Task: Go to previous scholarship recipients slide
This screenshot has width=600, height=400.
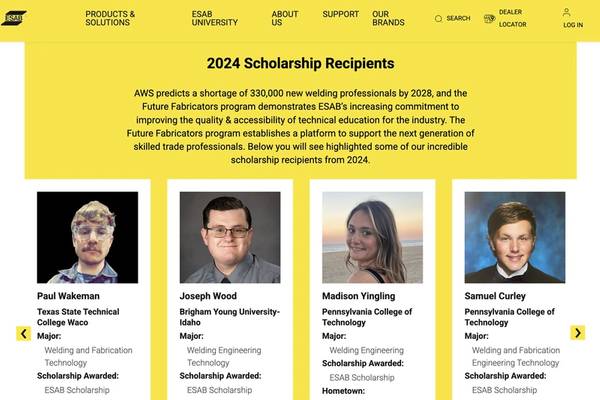Action: 23,333
